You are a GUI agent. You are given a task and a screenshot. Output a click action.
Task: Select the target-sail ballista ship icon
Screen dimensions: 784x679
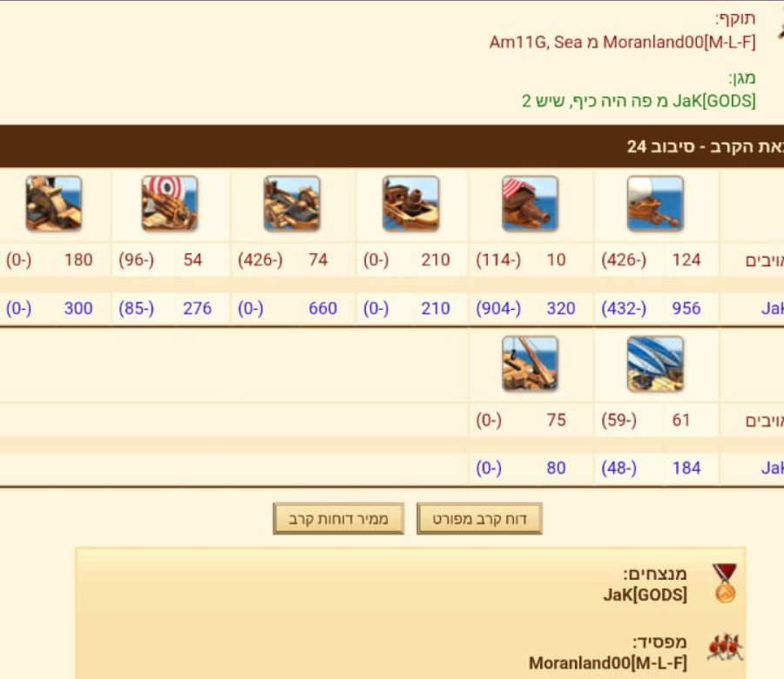(x=170, y=204)
